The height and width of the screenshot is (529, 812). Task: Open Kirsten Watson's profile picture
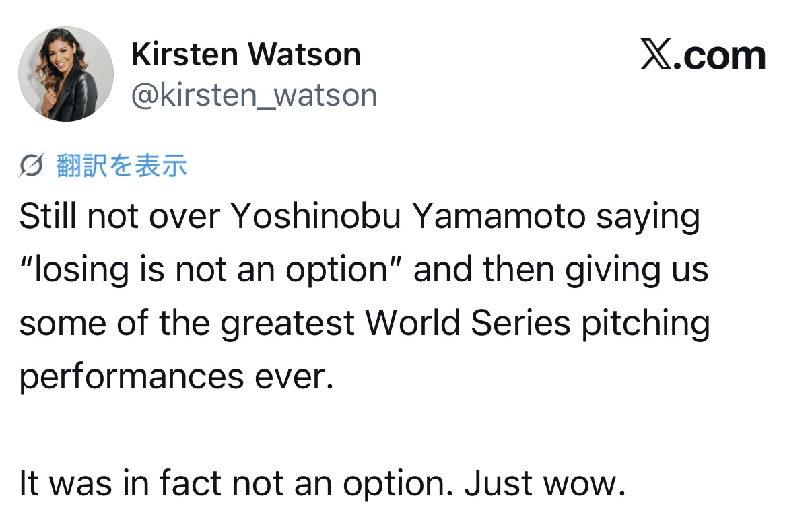[65, 74]
